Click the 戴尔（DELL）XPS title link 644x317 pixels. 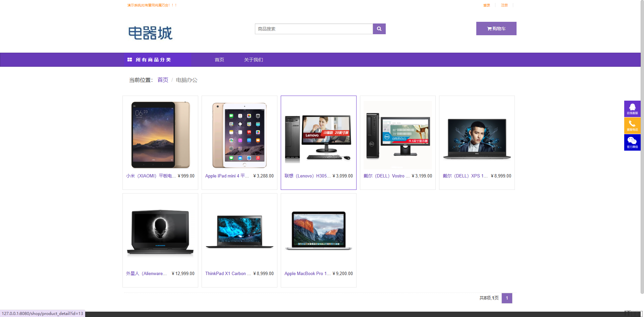click(x=465, y=176)
